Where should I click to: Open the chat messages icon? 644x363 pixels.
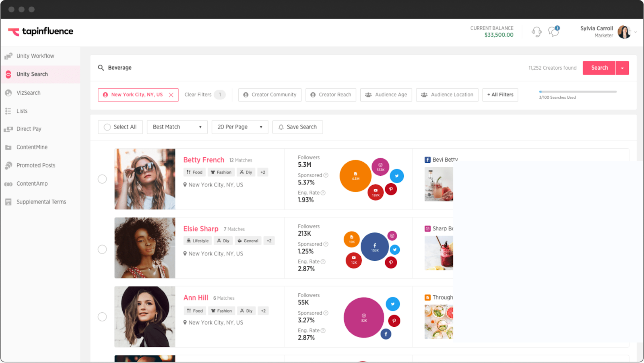(554, 31)
